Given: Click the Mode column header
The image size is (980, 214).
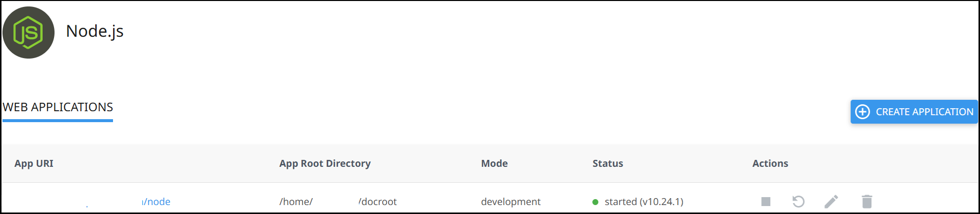Looking at the screenshot, I should tap(494, 163).
